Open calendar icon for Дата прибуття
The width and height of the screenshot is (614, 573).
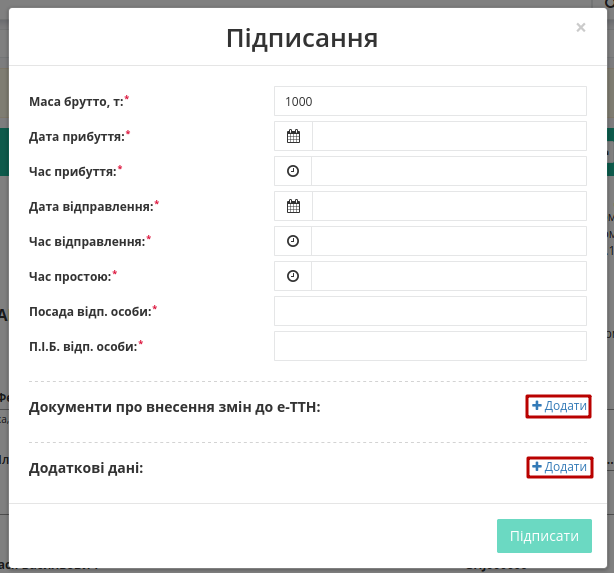(293, 136)
